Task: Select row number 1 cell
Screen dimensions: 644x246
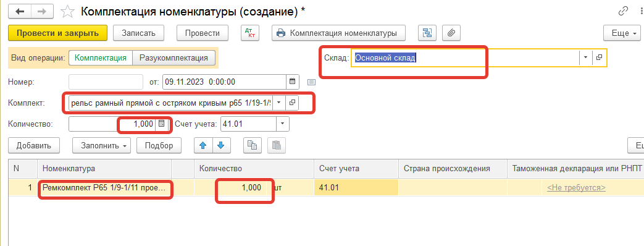Action: coord(23,187)
